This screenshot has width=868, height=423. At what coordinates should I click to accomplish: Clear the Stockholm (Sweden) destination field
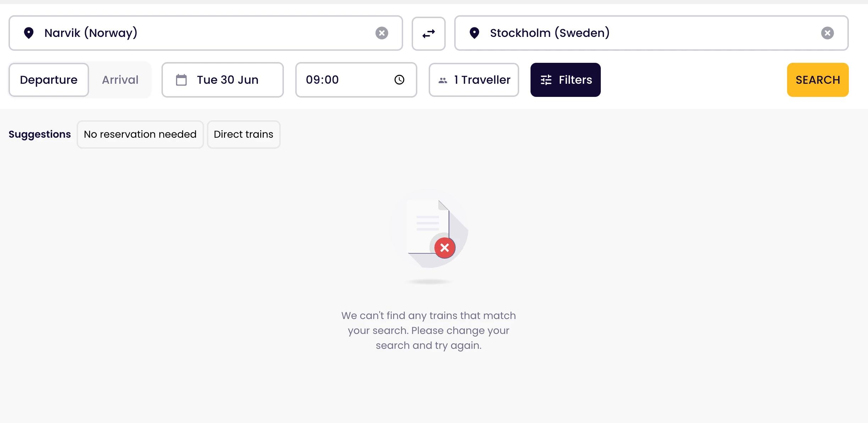tap(827, 33)
